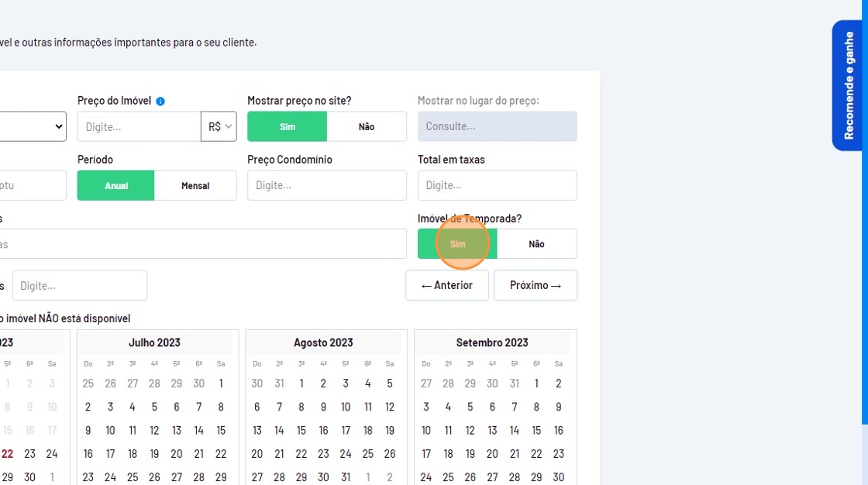Select day 15 in Julho 2023 calendar
Viewport: 868px width, 485px height.
tap(221, 431)
